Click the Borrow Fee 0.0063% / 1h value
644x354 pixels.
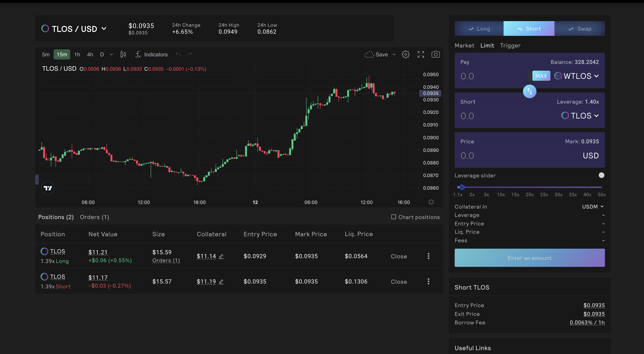(587, 322)
